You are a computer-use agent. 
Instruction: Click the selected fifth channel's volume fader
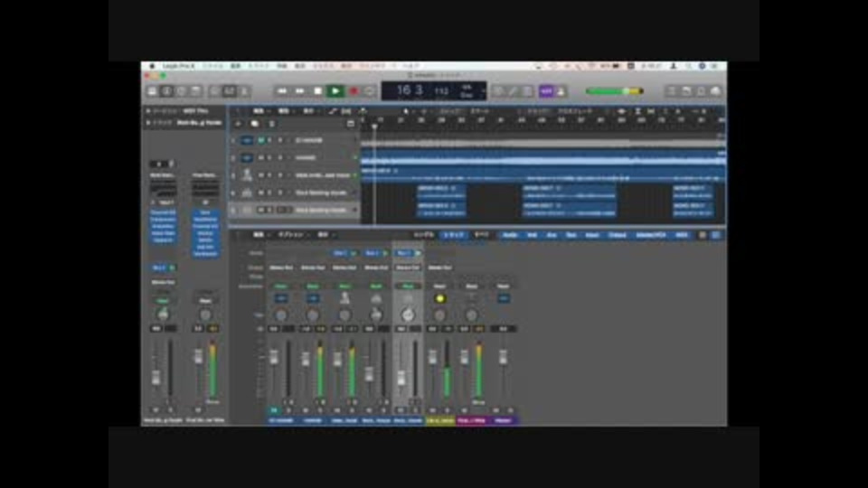pos(401,378)
